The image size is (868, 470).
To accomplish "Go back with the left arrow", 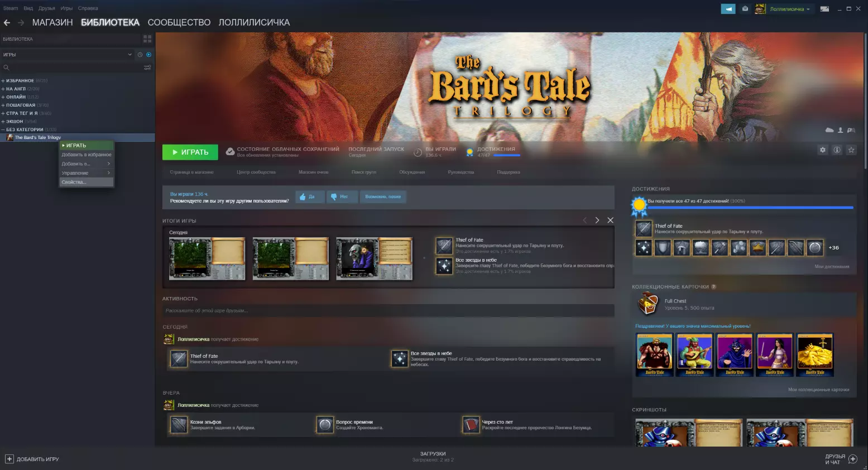I will point(7,23).
